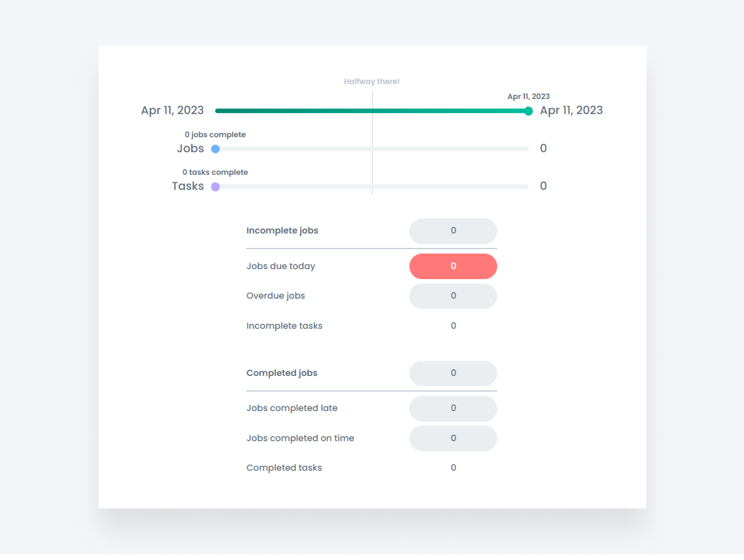The height and width of the screenshot is (560, 744).
Task: Select the Tasks row label
Action: 188,186
